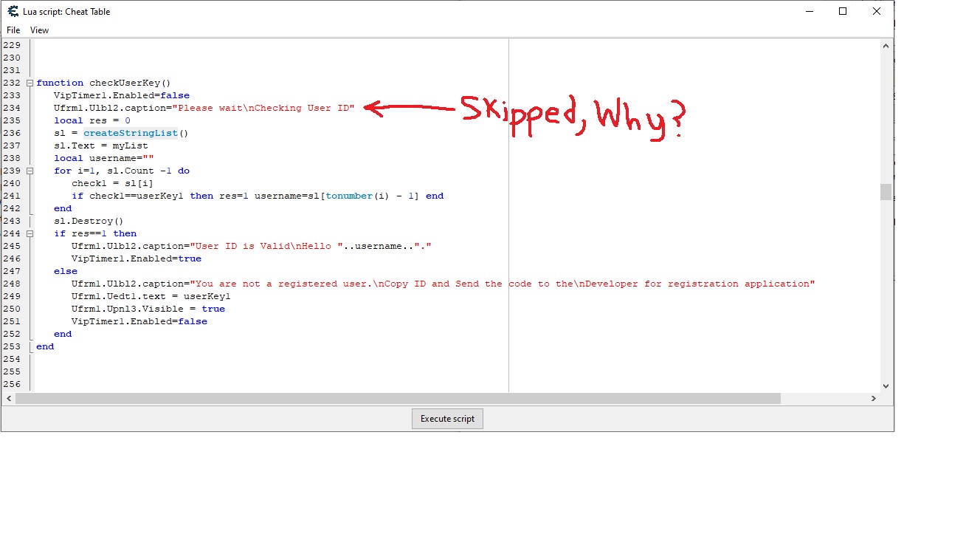Collapse the for loop fold on line 239
Image resolution: width=980 pixels, height=548 pixels.
pos(30,171)
